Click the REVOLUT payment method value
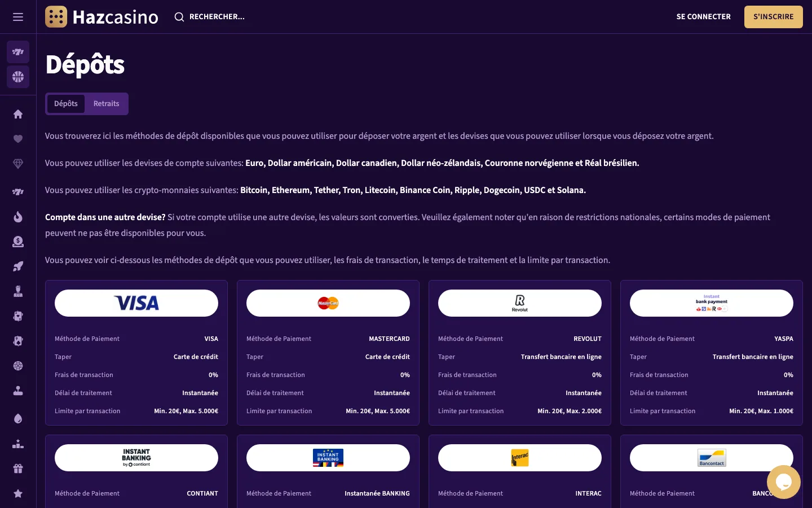812x508 pixels. [x=588, y=339]
